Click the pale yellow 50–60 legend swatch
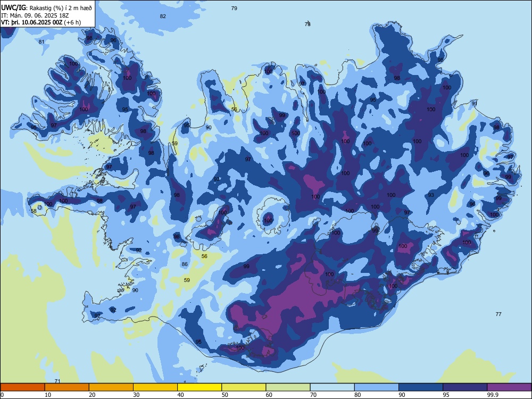 click(244, 387)
